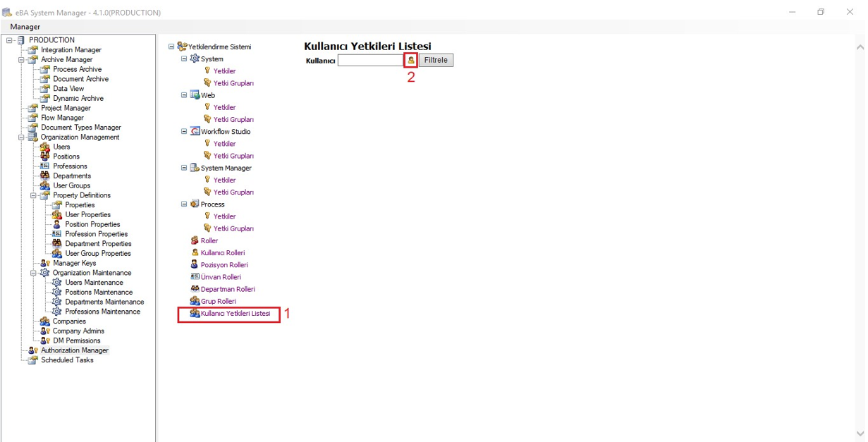Open Yetki Grupları under System
Viewport: 868px width, 442px height.
[x=233, y=83]
